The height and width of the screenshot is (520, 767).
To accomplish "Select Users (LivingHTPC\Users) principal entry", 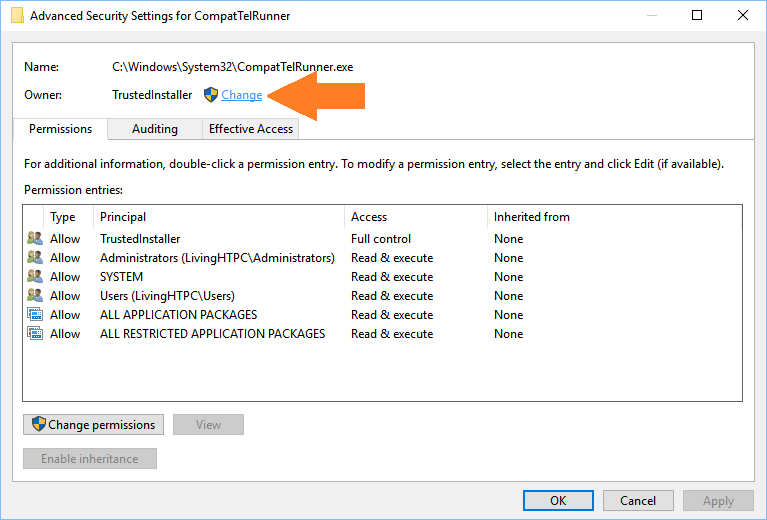I will [167, 296].
